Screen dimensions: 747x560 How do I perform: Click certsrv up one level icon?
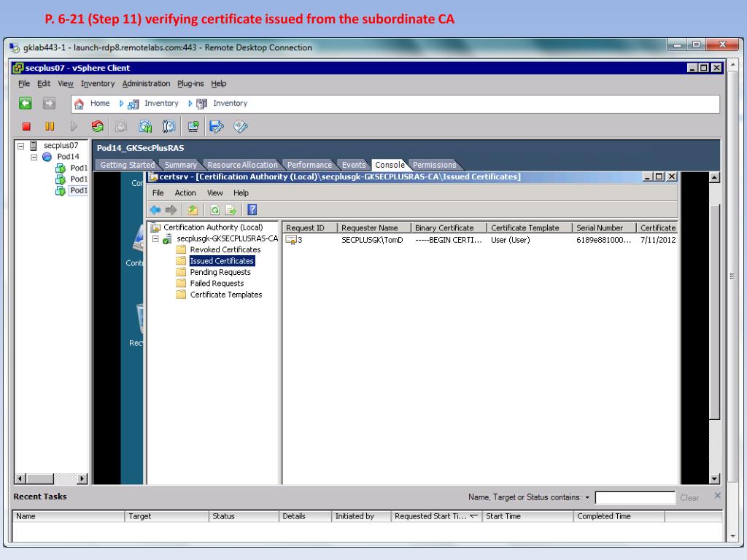[193, 209]
